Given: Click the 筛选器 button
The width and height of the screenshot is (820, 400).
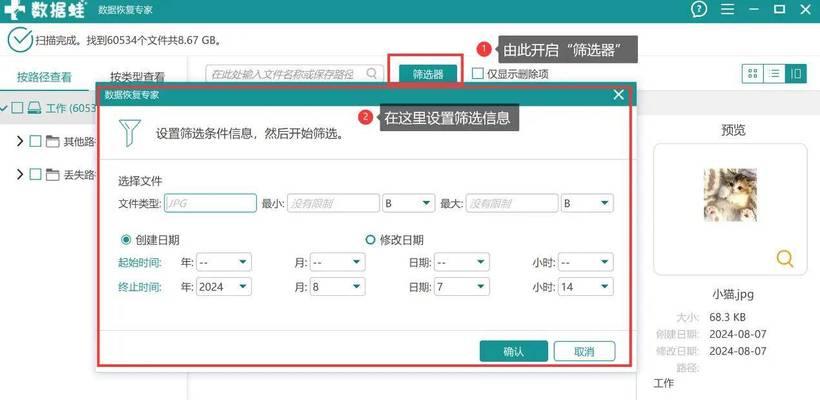Looking at the screenshot, I should pyautogui.click(x=428, y=74).
